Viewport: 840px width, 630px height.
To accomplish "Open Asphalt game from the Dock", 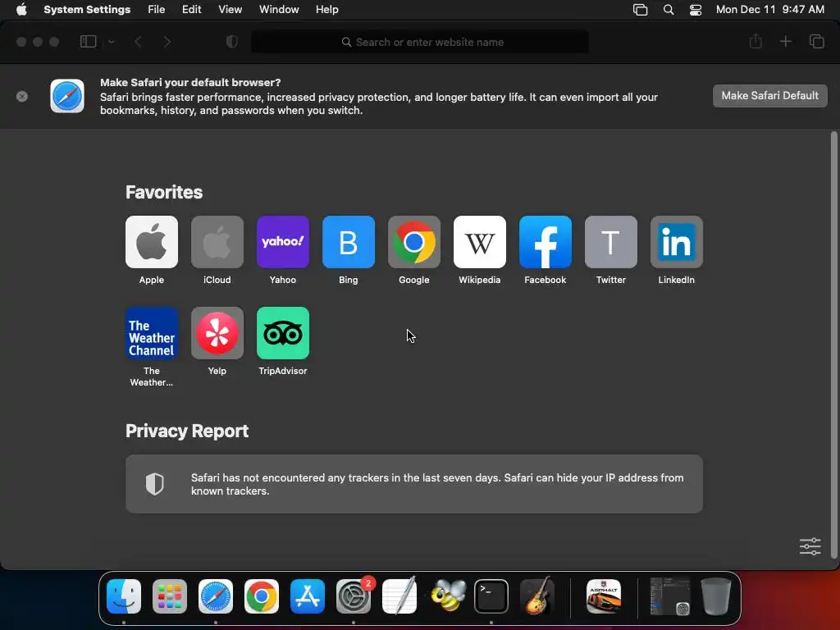I will [x=604, y=596].
